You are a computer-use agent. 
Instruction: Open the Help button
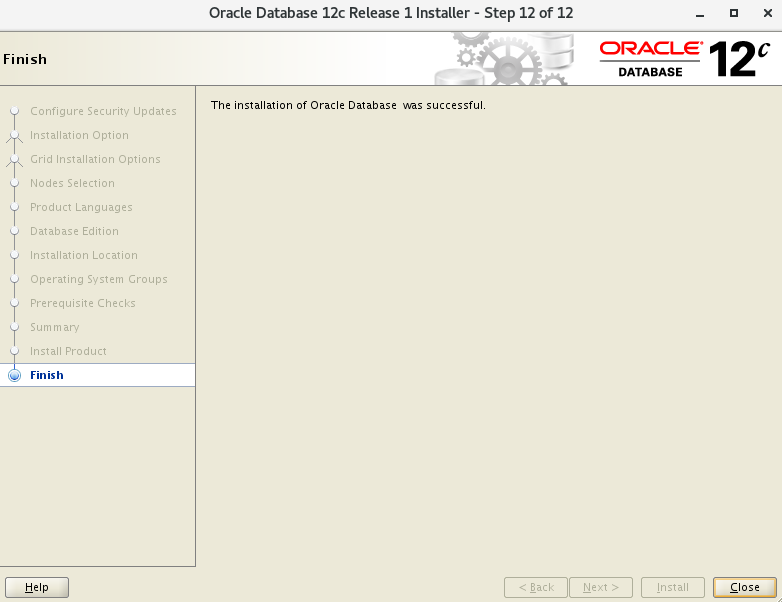(37, 587)
